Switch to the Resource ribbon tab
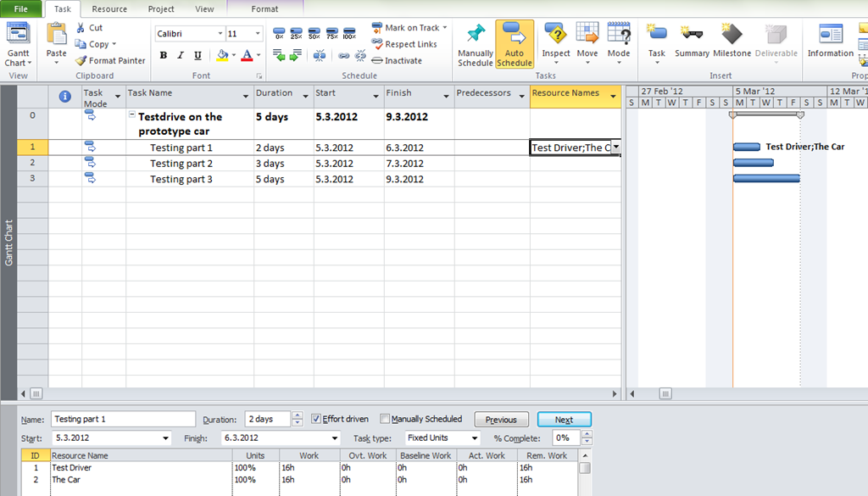 [x=109, y=9]
